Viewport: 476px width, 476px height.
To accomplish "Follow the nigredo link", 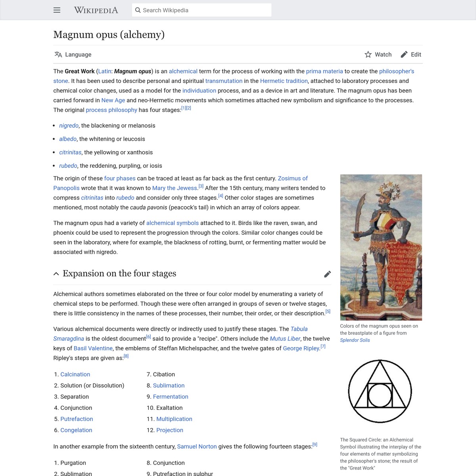I will (68, 125).
